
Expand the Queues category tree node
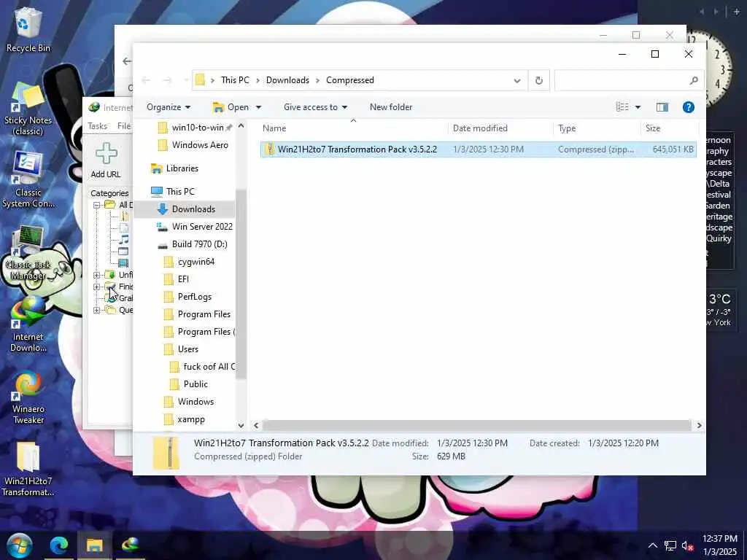[x=97, y=310]
